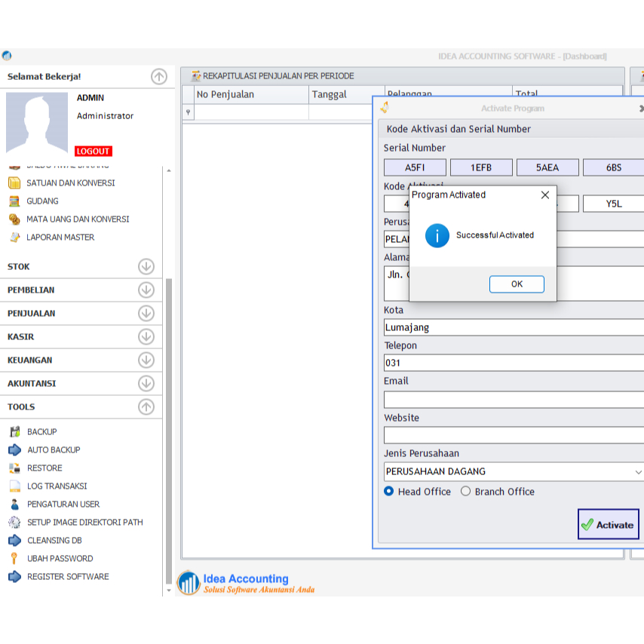Open the AUTO BACKUP menu item

(54, 449)
